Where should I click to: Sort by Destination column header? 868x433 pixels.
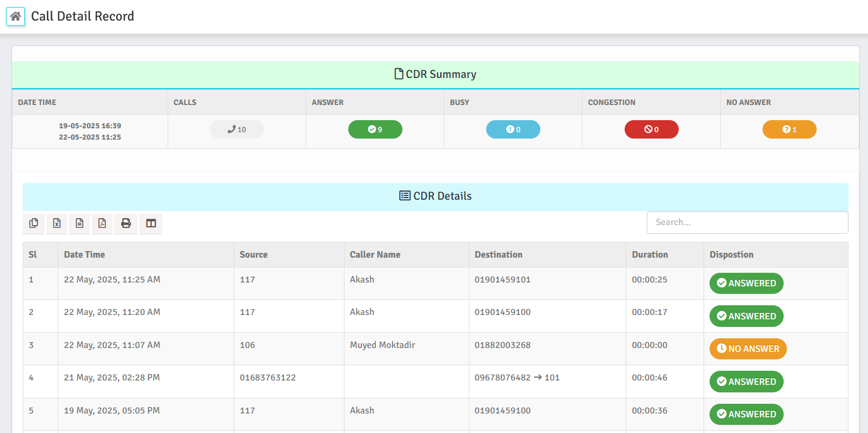[x=498, y=254]
